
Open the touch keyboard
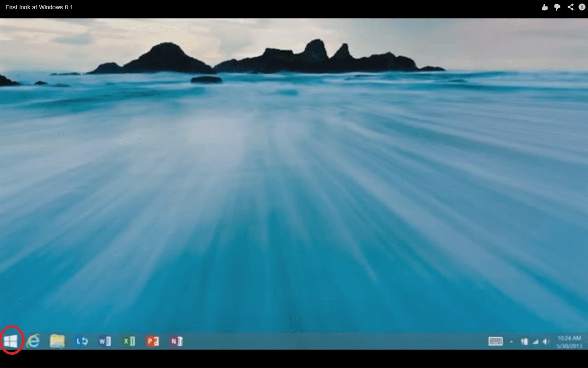495,341
